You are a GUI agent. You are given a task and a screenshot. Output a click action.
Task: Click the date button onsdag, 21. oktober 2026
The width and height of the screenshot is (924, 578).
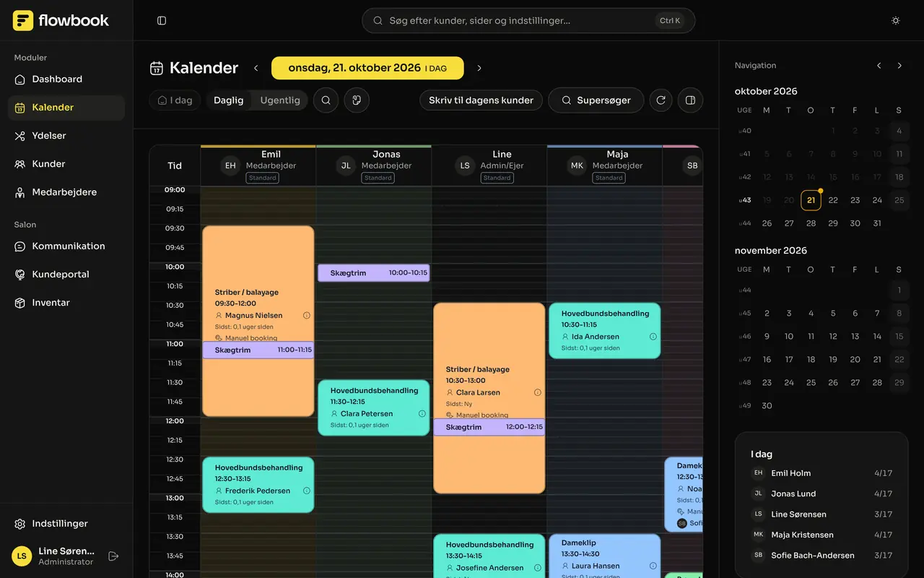point(367,68)
